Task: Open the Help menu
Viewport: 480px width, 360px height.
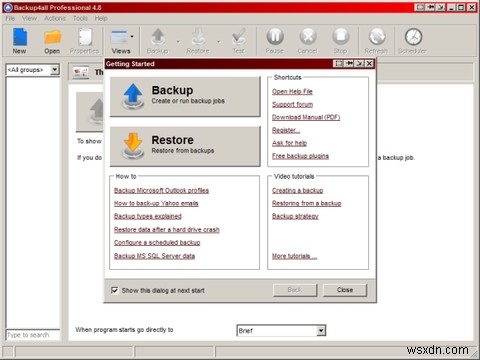Action: pyautogui.click(x=101, y=18)
